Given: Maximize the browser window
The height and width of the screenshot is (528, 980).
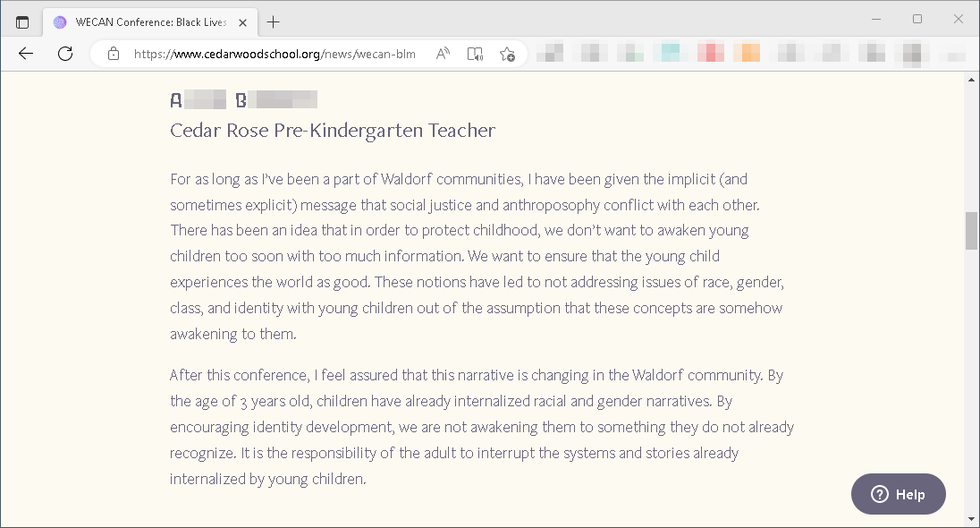Looking at the screenshot, I should pyautogui.click(x=917, y=20).
